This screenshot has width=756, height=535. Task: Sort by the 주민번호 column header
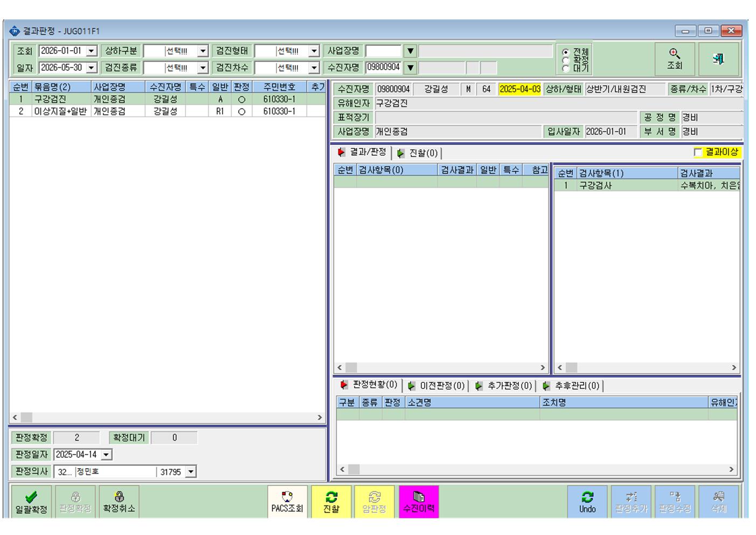click(x=279, y=87)
